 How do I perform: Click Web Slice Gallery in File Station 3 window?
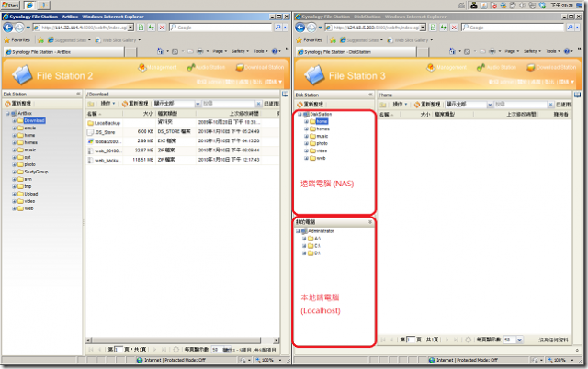[x=411, y=40]
